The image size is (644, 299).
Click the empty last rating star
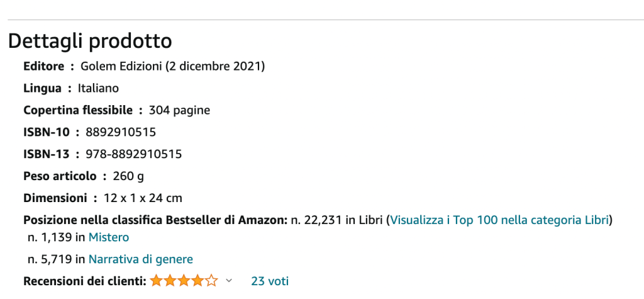pyautogui.click(x=212, y=281)
